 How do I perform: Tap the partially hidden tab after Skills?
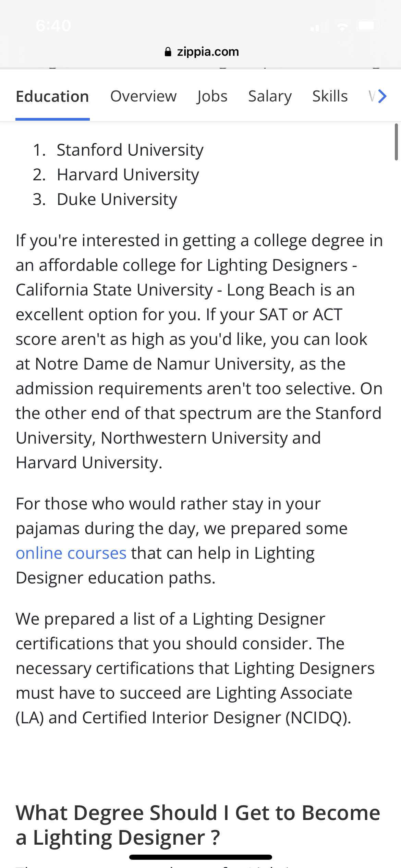[372, 96]
